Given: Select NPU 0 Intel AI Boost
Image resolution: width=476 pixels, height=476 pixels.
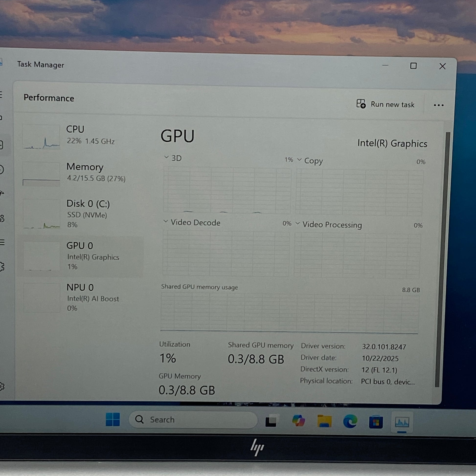Looking at the screenshot, I should click(x=81, y=297).
